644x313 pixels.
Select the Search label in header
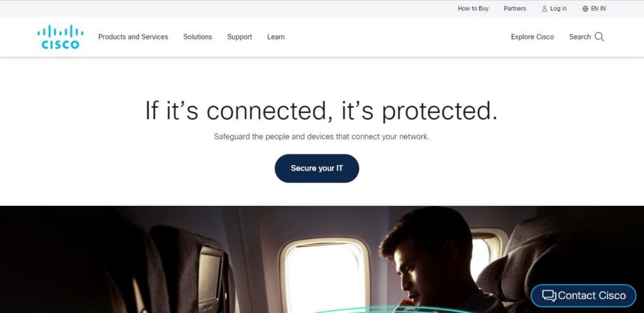[579, 37]
